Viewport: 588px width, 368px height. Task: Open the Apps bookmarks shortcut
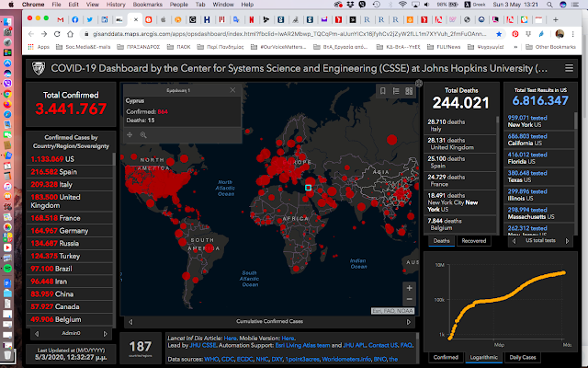39,47
